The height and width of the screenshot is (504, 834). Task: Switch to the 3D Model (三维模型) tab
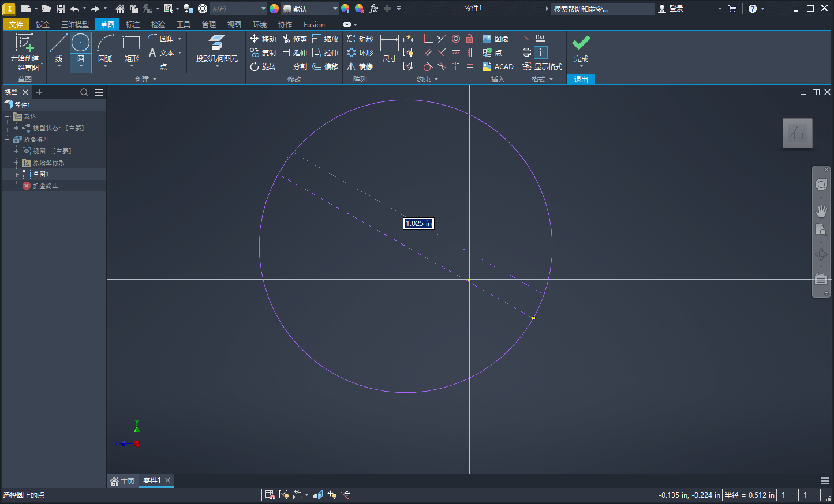[75, 24]
